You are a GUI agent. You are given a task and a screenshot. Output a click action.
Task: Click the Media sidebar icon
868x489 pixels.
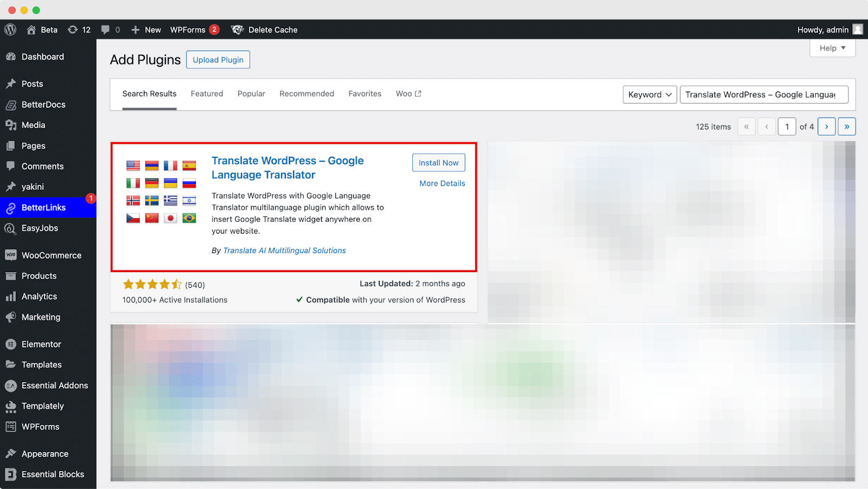pyautogui.click(x=11, y=125)
